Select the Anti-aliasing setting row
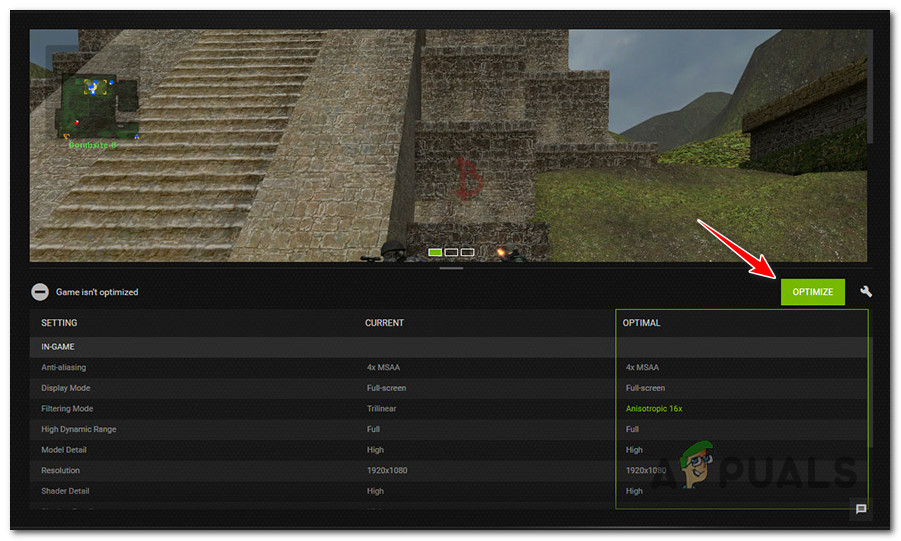This screenshot has width=901, height=541. [449, 367]
